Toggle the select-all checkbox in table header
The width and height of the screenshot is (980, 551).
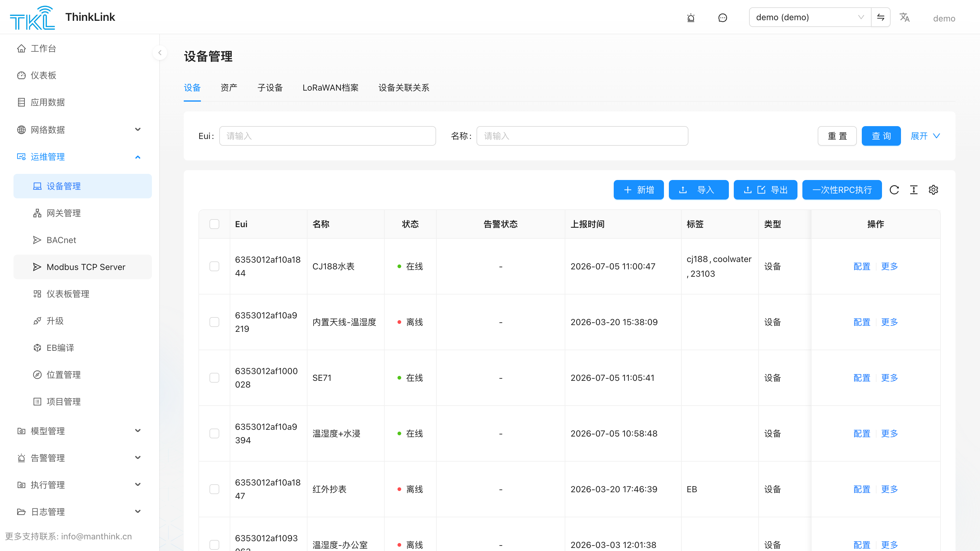pyautogui.click(x=215, y=224)
